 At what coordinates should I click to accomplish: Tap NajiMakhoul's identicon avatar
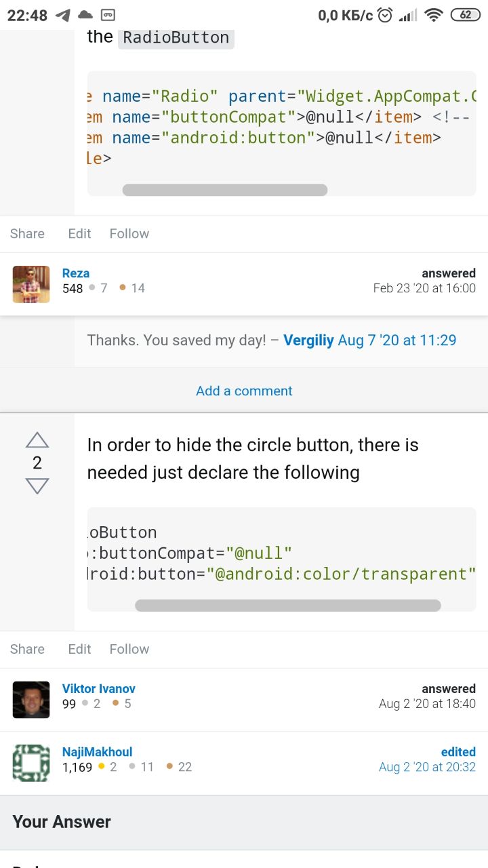tap(31, 763)
